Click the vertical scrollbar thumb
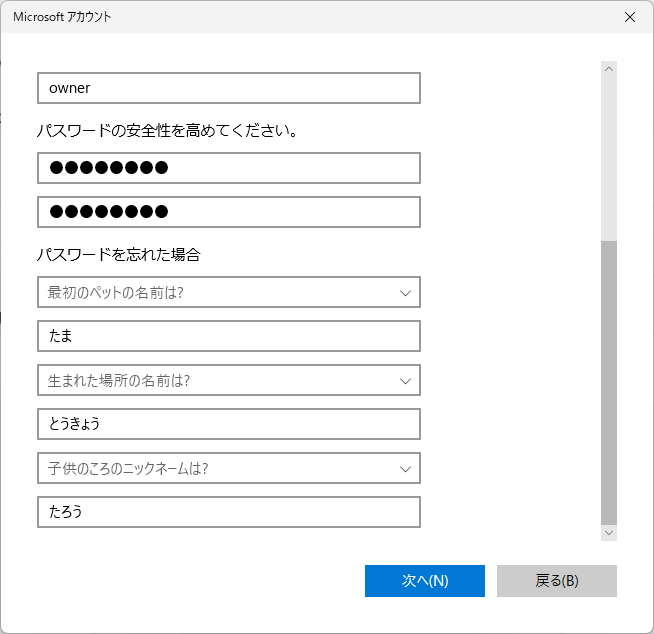 609,380
